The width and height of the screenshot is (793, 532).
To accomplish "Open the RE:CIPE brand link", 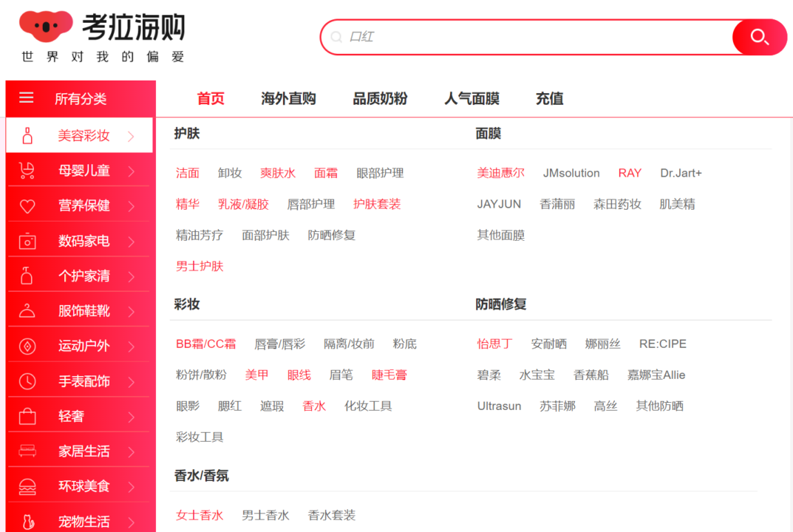I will (662, 344).
